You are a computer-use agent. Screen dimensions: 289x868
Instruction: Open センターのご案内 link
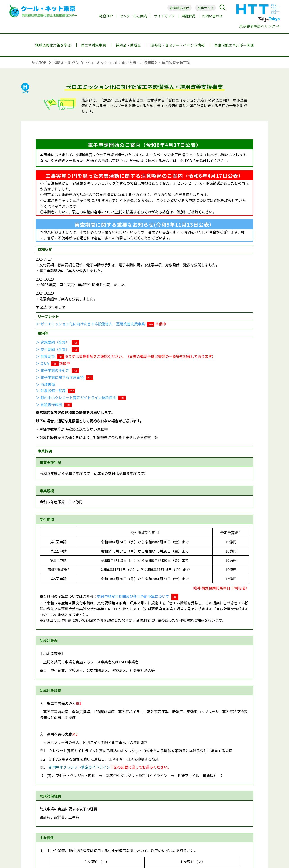coord(133,16)
